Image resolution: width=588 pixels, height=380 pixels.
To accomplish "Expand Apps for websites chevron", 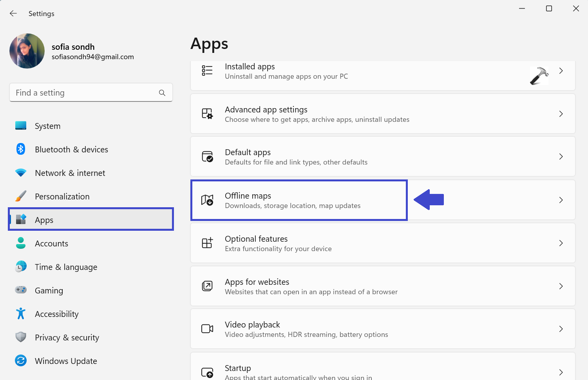I will (x=561, y=286).
